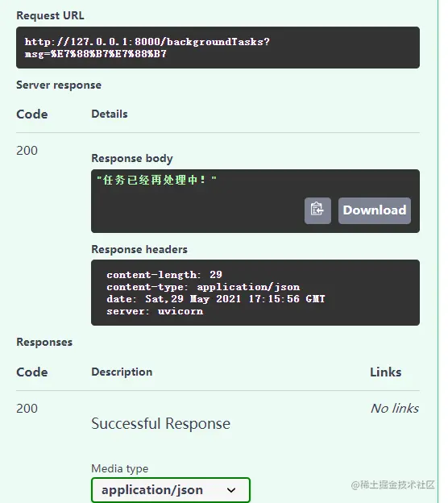Click the content-type: application/json header line
Image resolution: width=448 pixels, height=503 pixels.
(x=203, y=287)
